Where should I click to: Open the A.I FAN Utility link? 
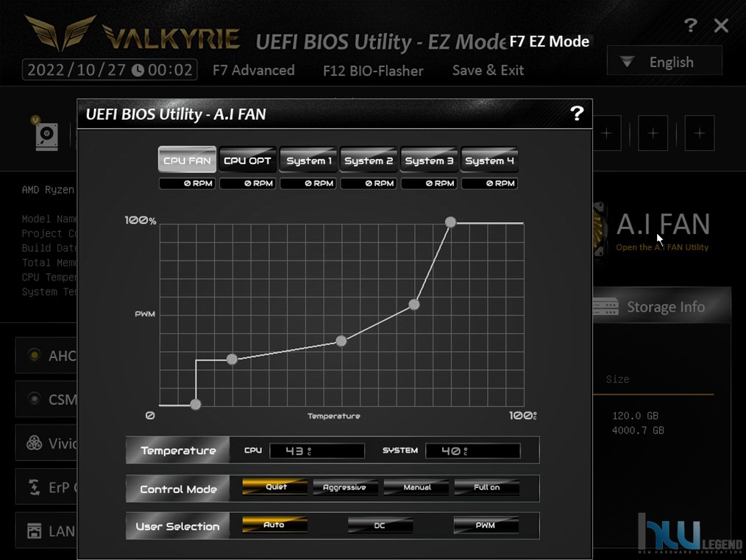pyautogui.click(x=662, y=247)
